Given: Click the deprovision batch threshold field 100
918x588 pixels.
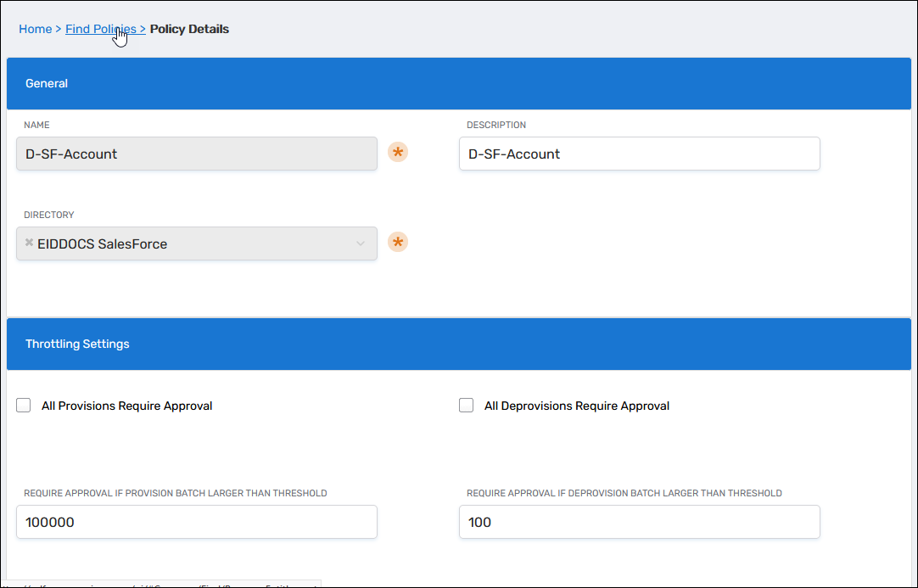Looking at the screenshot, I should [x=639, y=523].
